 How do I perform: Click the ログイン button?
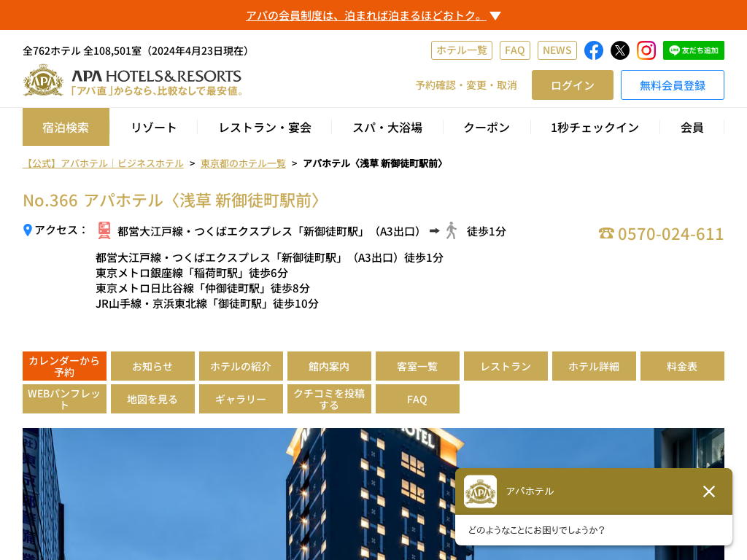572,85
